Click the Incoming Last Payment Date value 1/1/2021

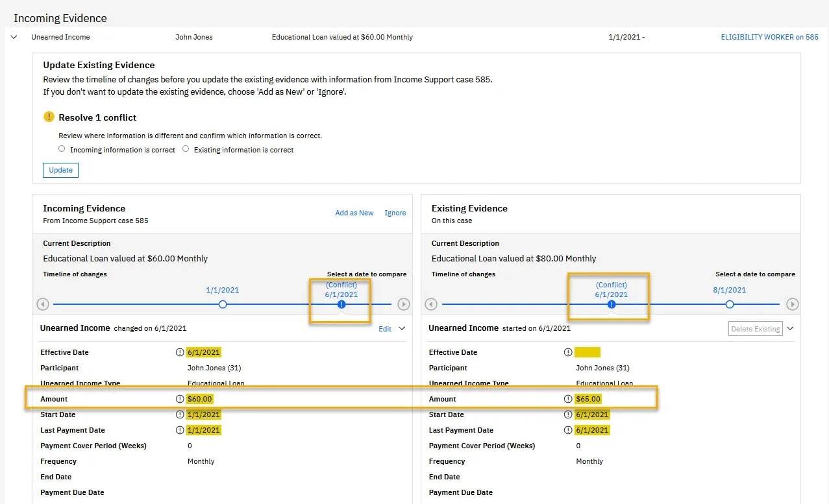(x=204, y=430)
